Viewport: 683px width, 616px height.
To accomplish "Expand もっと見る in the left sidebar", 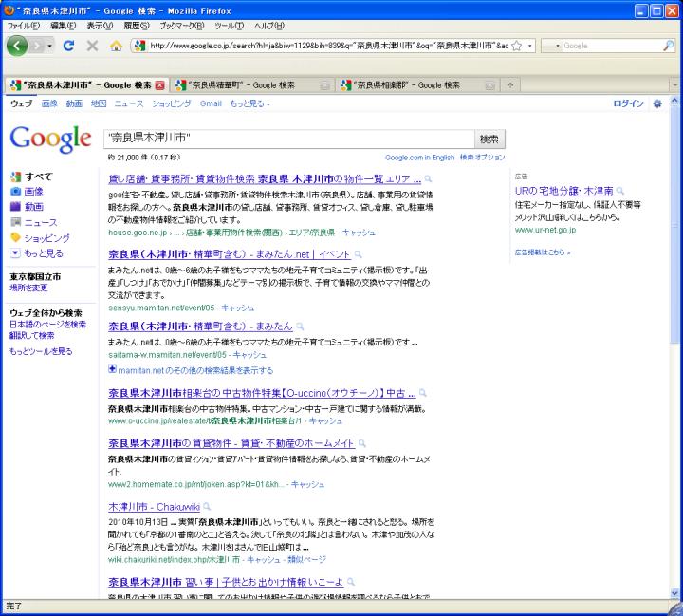I will [41, 253].
